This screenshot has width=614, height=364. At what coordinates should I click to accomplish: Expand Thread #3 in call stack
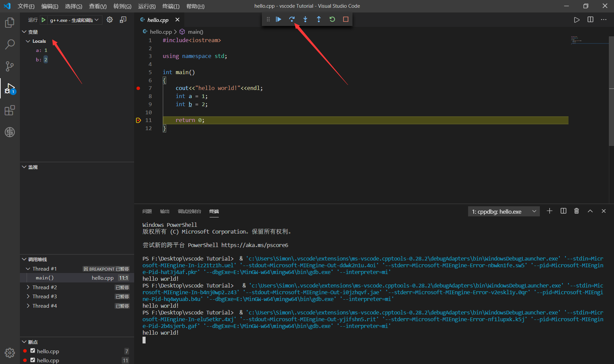28,296
